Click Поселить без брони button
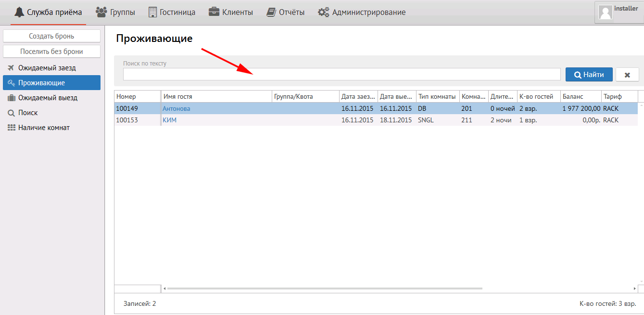644x315 pixels. tap(51, 52)
